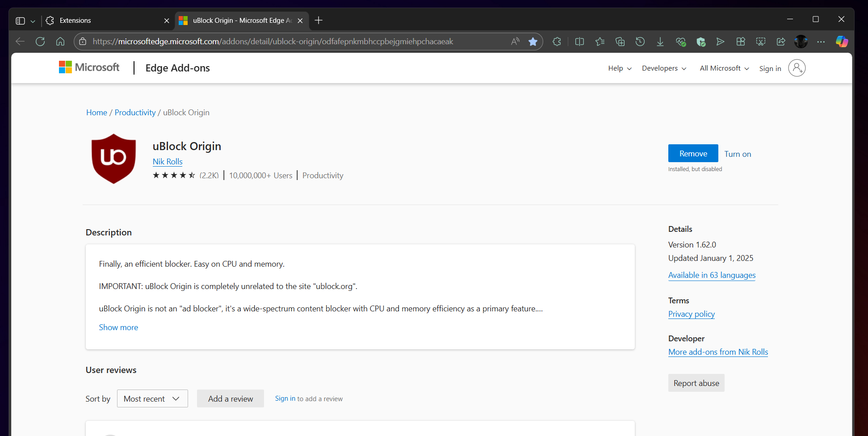Open the Most recent sort dropdown
This screenshot has height=436, width=868.
152,398
